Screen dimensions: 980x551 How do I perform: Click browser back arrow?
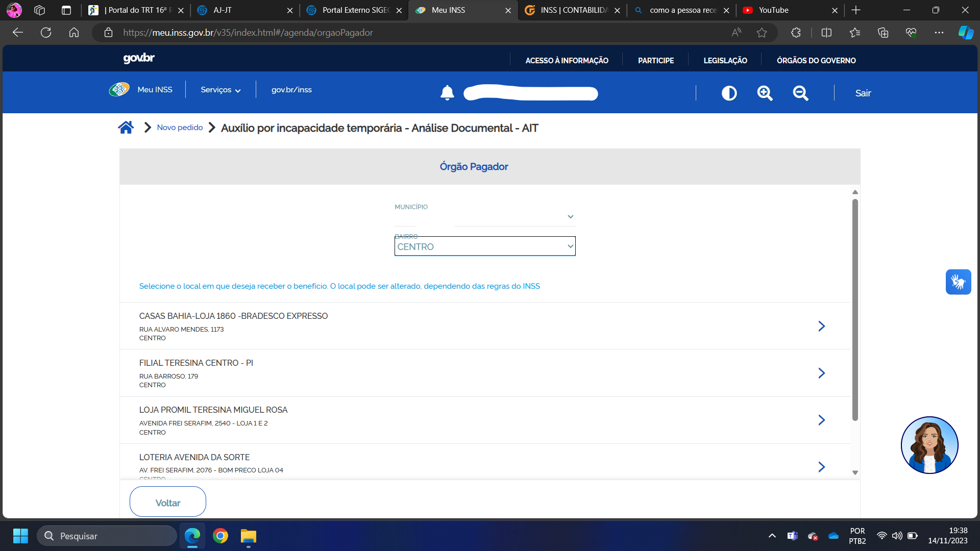click(18, 33)
